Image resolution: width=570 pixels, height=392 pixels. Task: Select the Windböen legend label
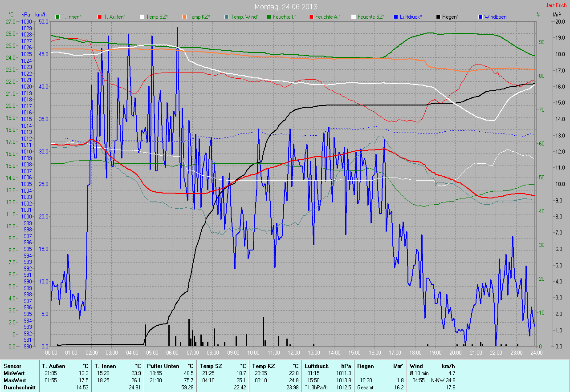coord(495,17)
